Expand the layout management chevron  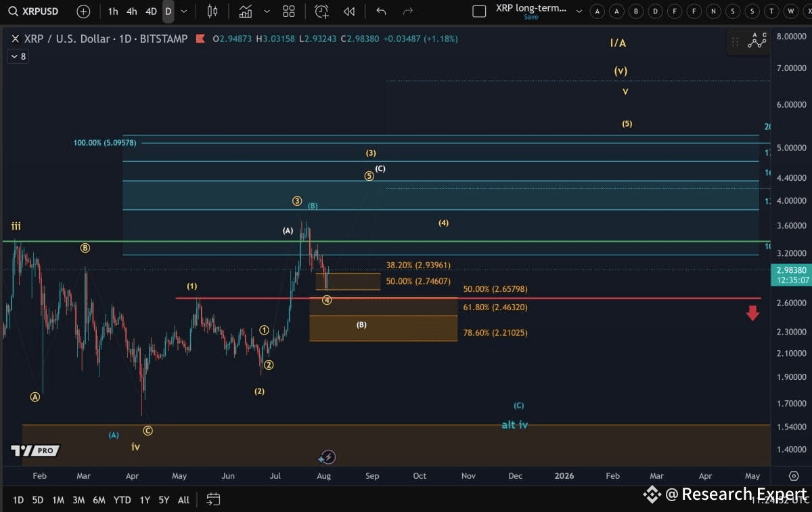(579, 12)
